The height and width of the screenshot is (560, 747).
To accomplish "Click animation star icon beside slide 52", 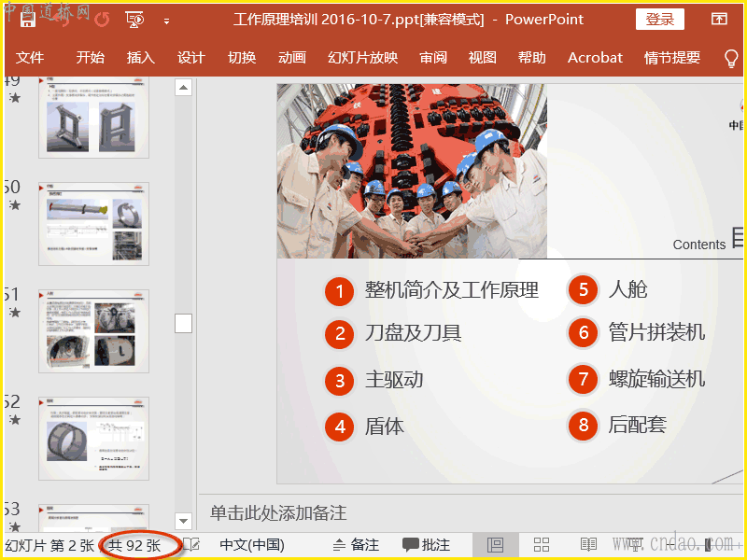I will [15, 419].
